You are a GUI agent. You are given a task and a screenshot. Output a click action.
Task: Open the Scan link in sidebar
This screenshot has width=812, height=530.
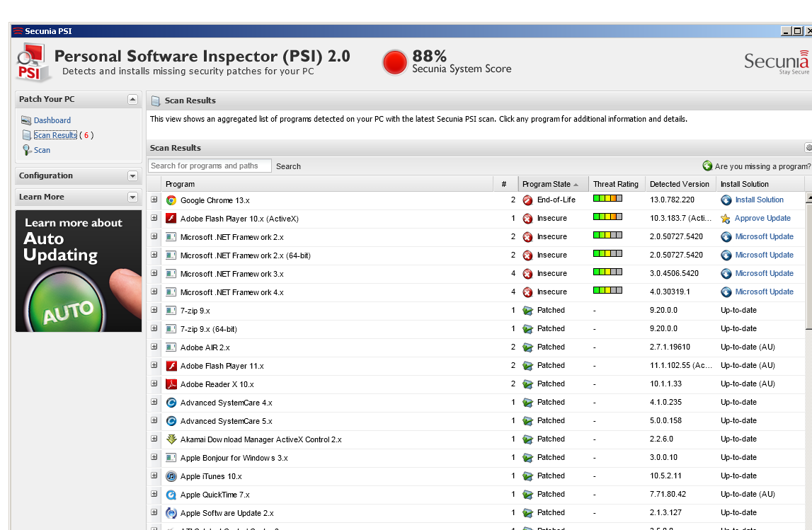pyautogui.click(x=42, y=150)
